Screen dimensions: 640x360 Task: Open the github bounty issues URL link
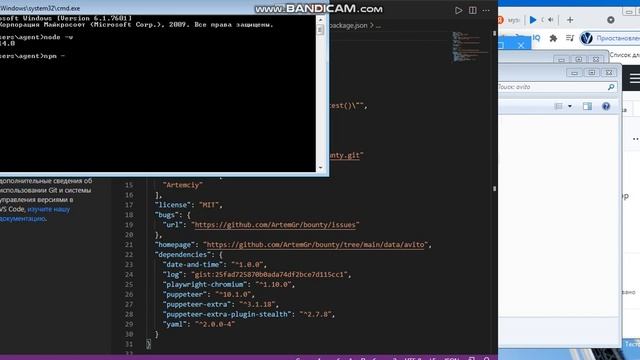pyautogui.click(x=275, y=225)
